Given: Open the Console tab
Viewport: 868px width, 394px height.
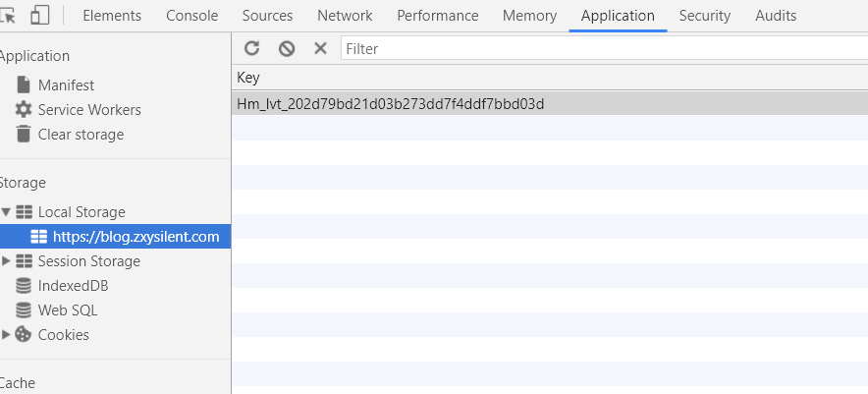Looking at the screenshot, I should (192, 16).
